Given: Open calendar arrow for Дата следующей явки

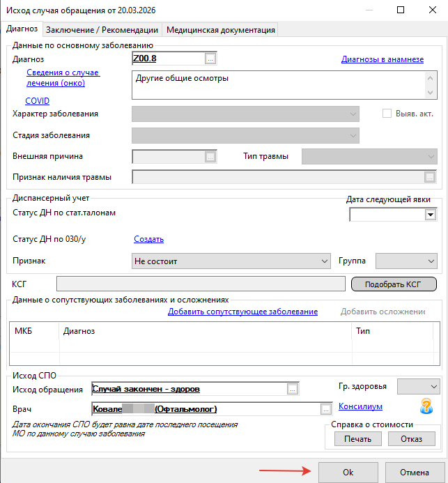Looking at the screenshot, I should pyautogui.click(x=431, y=215).
